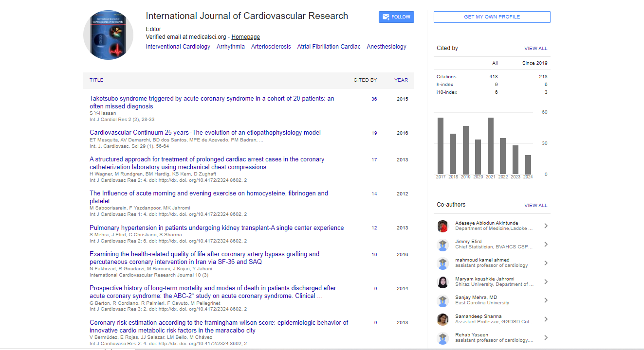
Task: Open acute morning and evening exercise article
Action: pyautogui.click(x=209, y=197)
